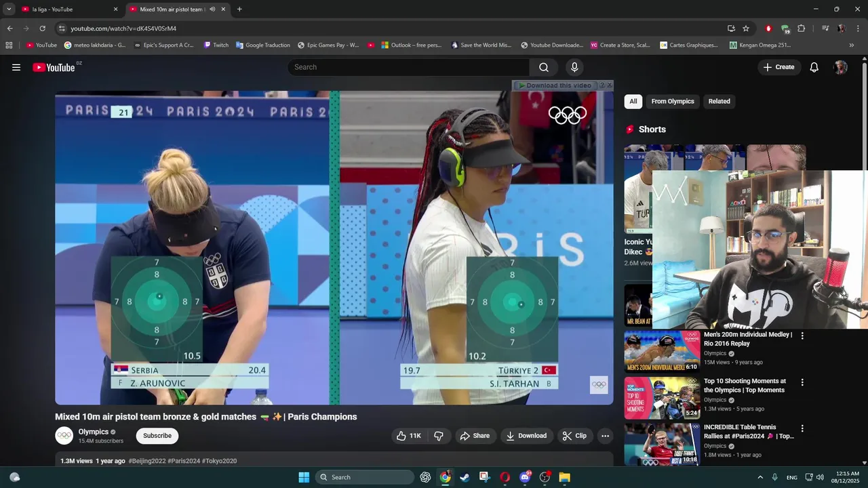Share the video
This screenshot has width=868, height=488.
click(x=475, y=436)
